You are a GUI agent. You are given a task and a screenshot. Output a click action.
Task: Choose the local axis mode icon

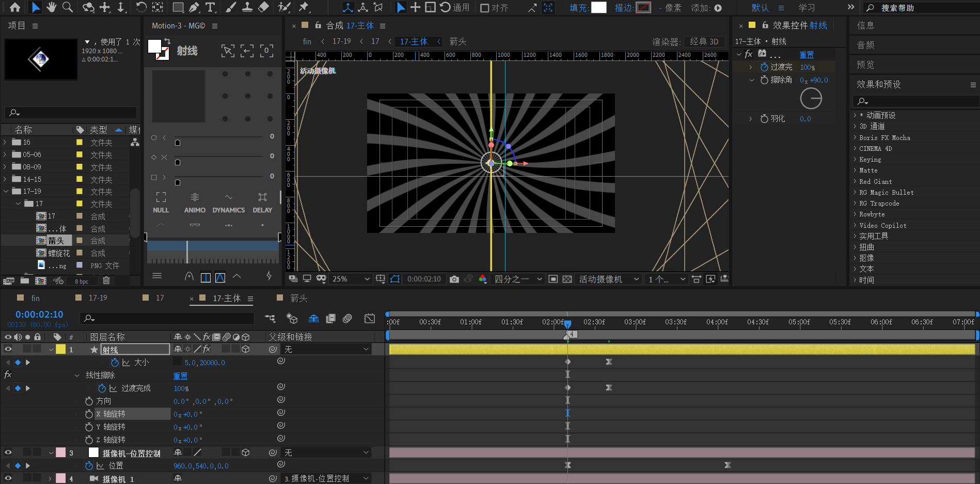348,7
